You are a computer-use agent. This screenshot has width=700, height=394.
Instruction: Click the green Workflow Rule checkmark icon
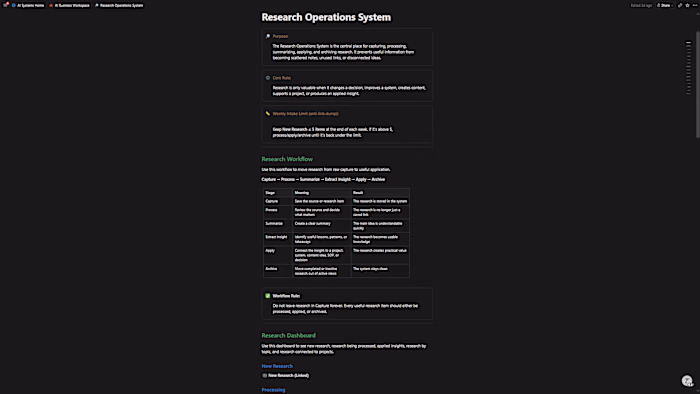268,296
